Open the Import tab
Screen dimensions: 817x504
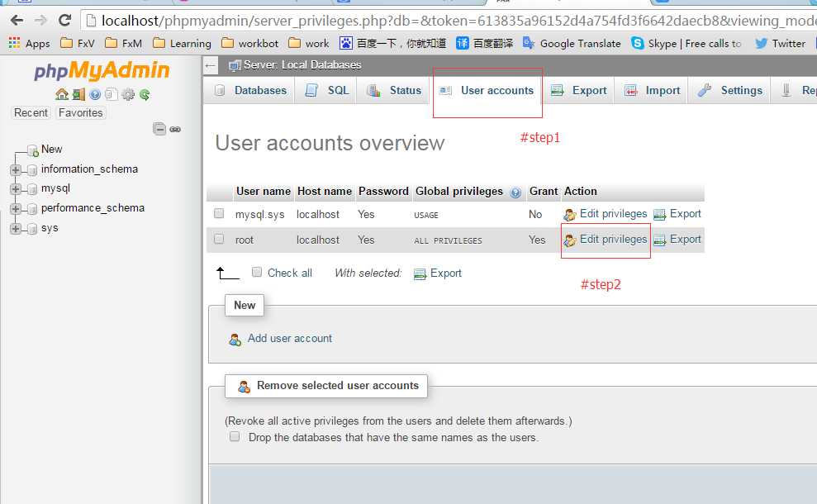[652, 91]
